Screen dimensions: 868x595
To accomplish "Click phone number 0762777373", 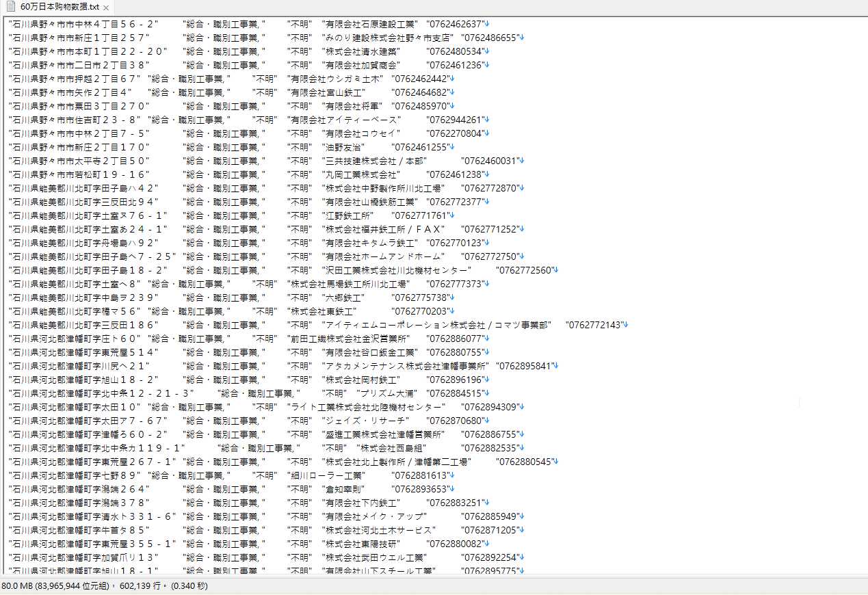I will coord(454,284).
